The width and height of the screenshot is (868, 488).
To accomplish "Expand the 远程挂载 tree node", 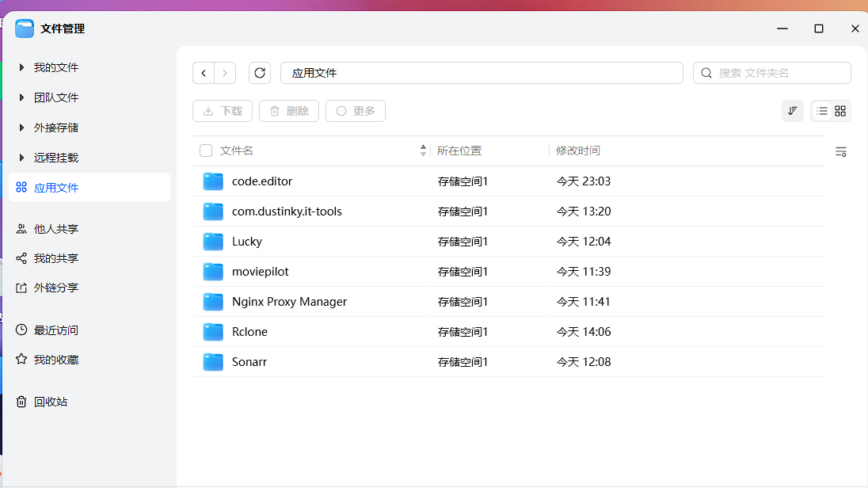I will point(21,158).
